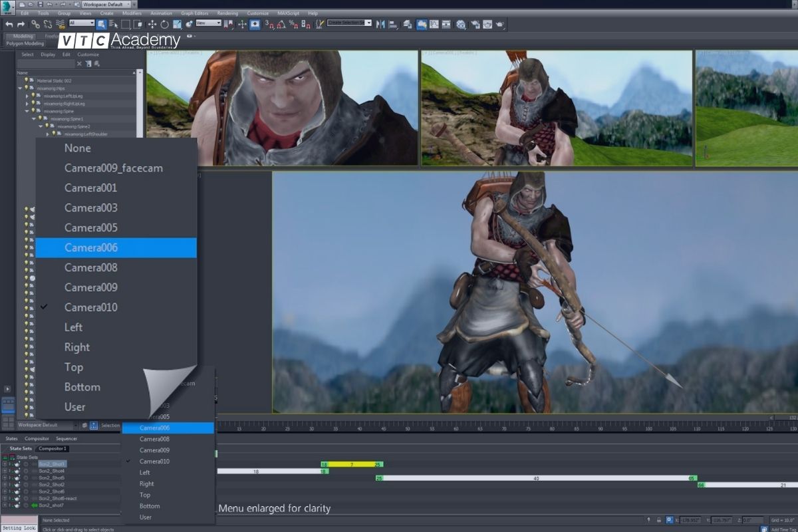Activate the Select and Rotate tool
The height and width of the screenshot is (532, 798).
click(164, 25)
